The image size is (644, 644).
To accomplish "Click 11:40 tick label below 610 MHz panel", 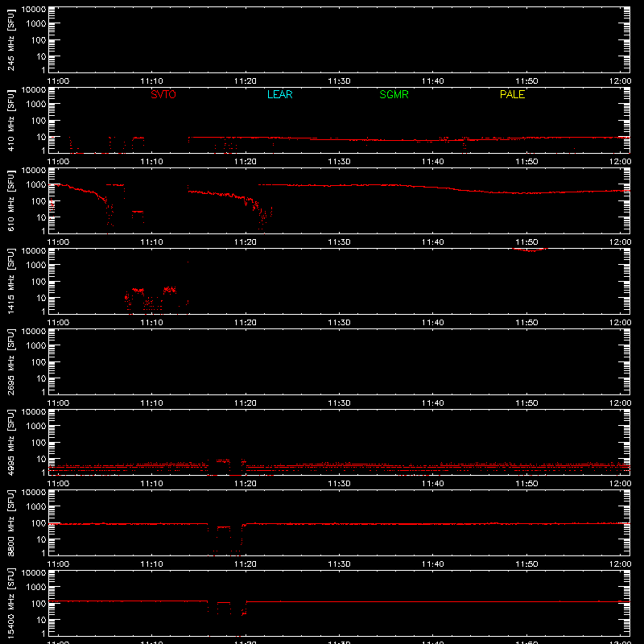I will click(x=433, y=242).
